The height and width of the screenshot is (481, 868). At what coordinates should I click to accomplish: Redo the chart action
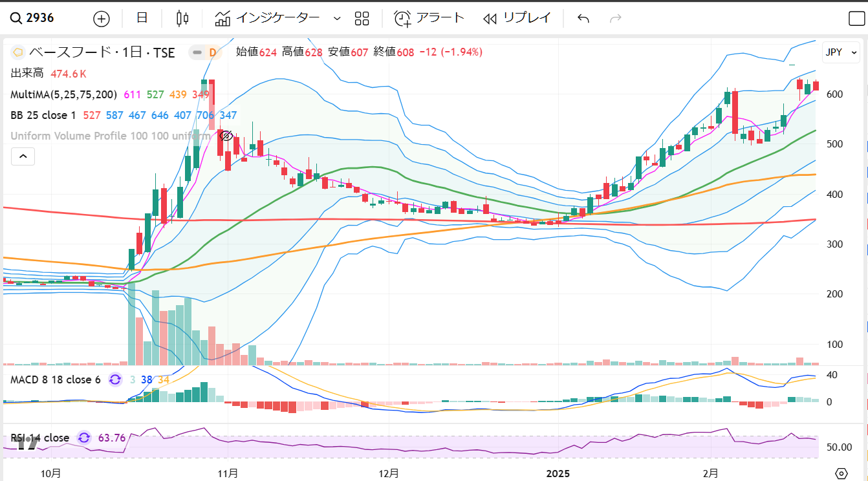click(616, 18)
